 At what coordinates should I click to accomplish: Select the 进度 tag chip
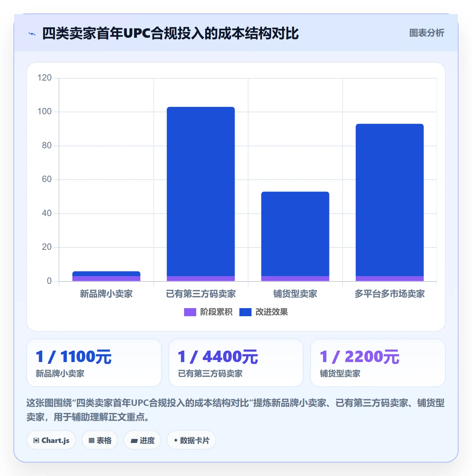coord(142,440)
